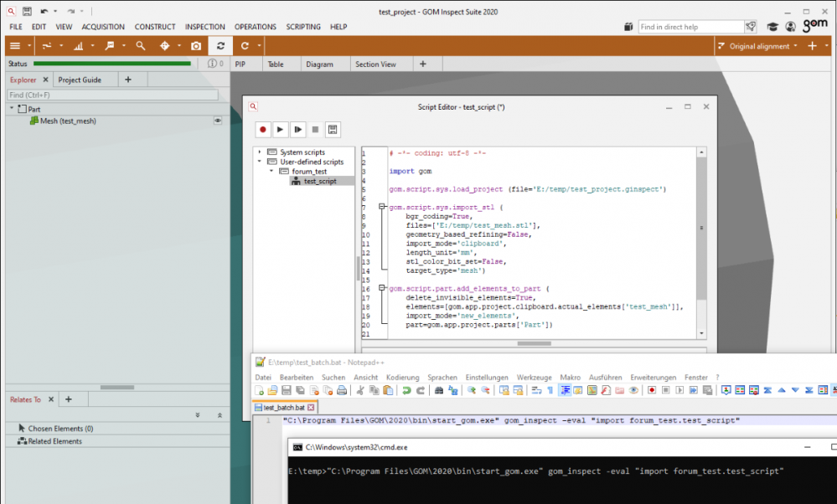Click the record script button
Viewport: 837px width, 504px height.
[x=263, y=130]
